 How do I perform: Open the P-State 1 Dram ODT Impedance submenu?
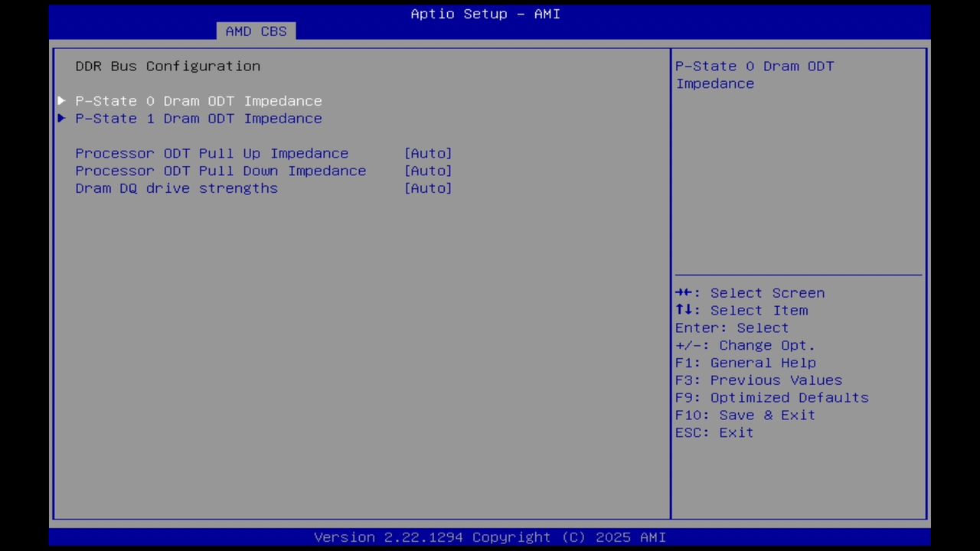pos(198,118)
